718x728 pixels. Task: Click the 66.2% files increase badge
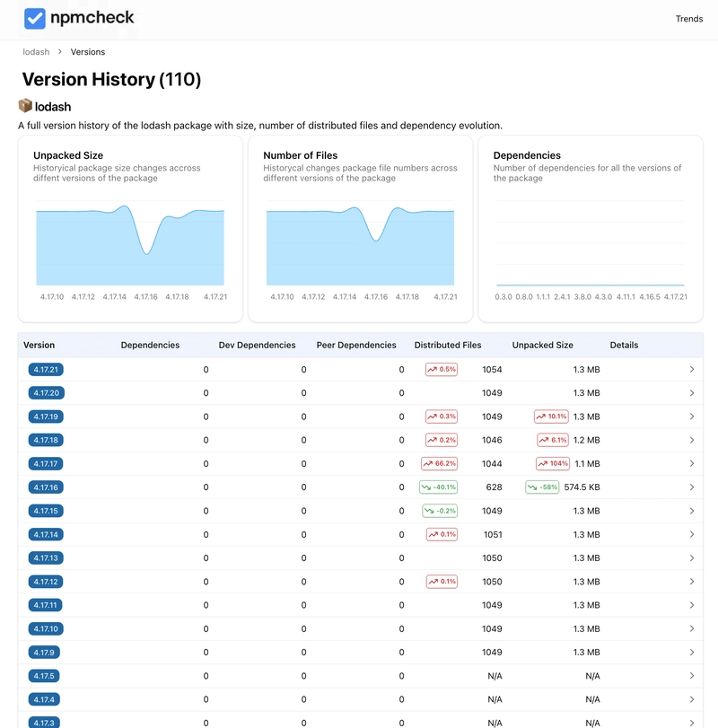439,463
